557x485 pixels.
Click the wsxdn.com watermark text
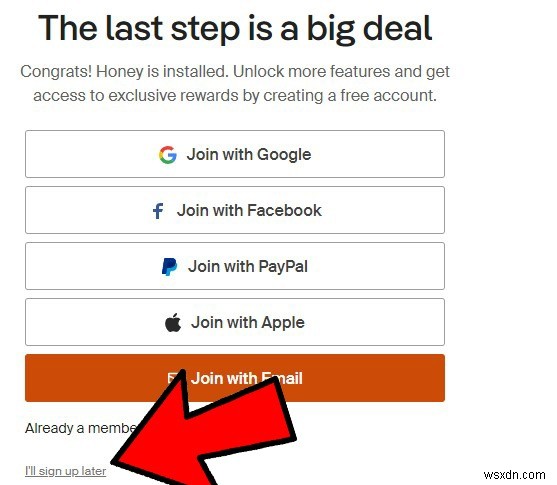tap(514, 475)
